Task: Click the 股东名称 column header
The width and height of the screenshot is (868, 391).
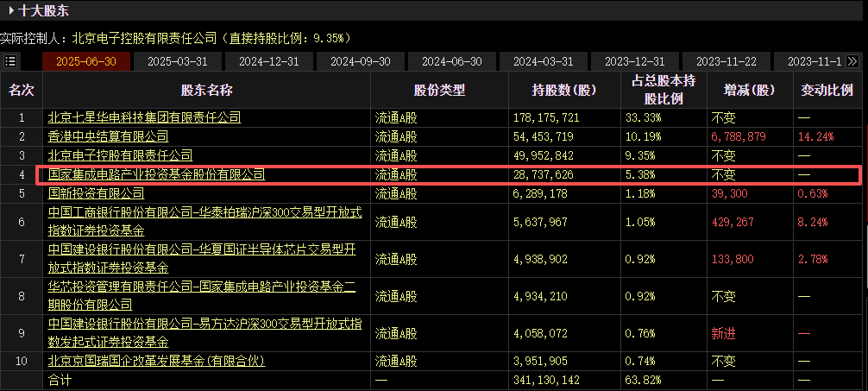Action: click(206, 91)
